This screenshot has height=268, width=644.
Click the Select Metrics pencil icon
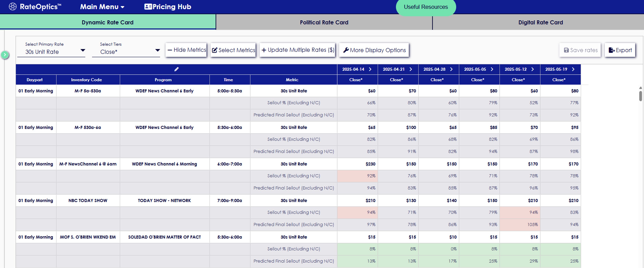click(x=215, y=50)
